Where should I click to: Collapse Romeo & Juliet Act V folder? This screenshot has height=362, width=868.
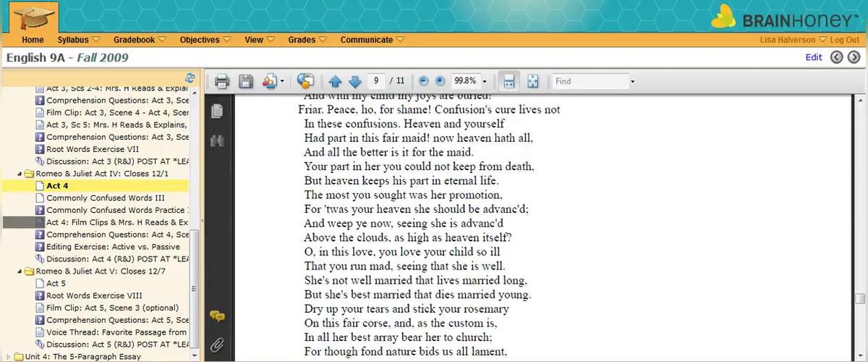click(x=20, y=271)
